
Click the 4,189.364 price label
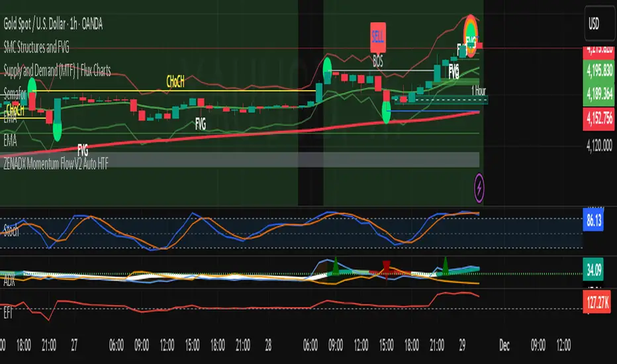click(x=598, y=94)
